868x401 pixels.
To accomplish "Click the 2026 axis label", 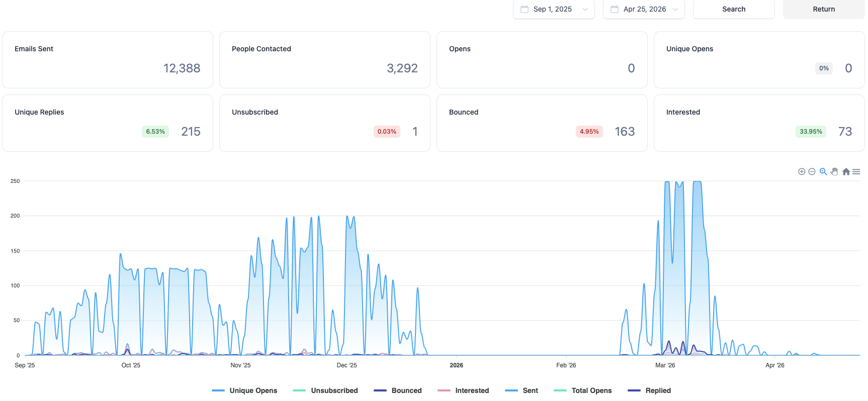I will pos(456,365).
